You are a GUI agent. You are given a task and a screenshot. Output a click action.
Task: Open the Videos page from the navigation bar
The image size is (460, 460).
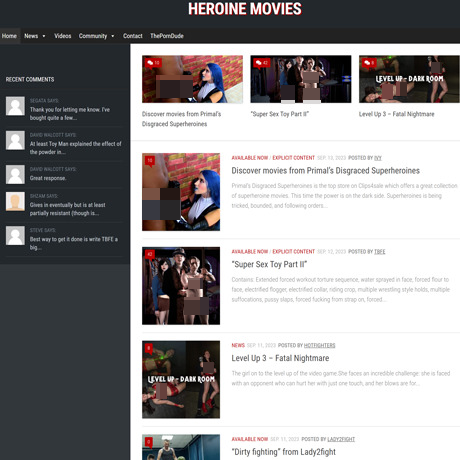(x=63, y=36)
